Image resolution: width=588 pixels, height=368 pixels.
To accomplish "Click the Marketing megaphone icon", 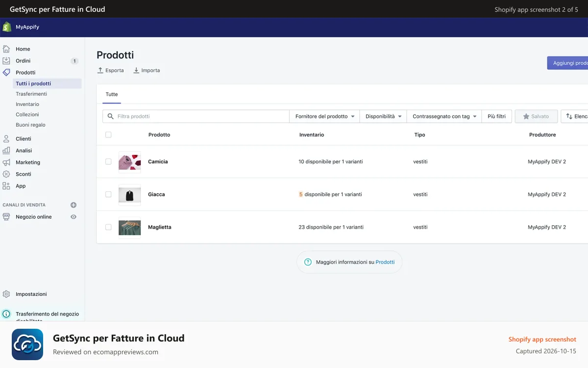I will 6,162.
